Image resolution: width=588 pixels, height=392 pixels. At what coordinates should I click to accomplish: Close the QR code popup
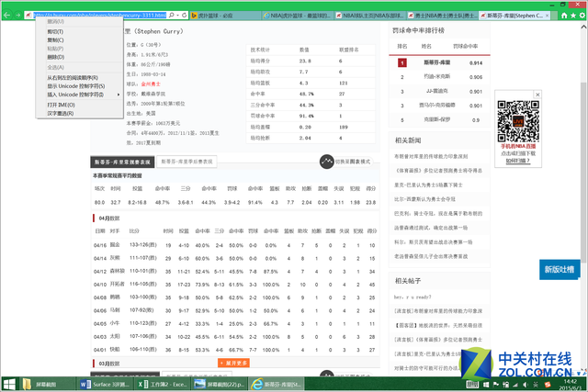537,95
